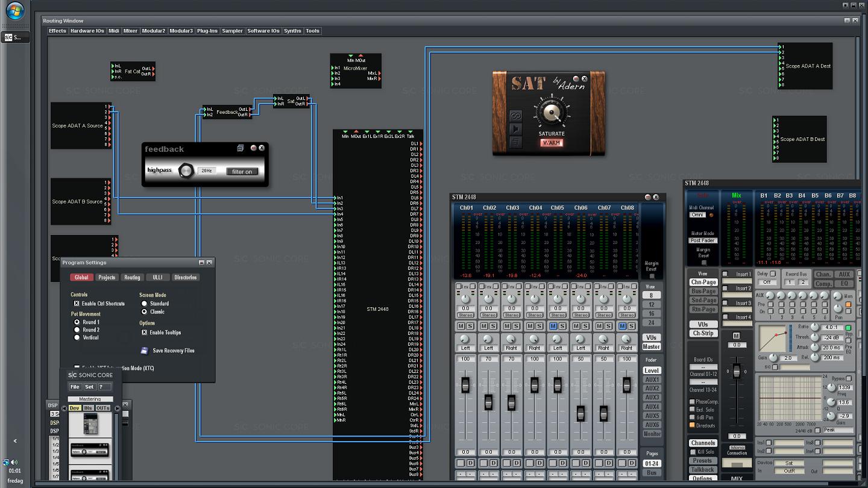
Task: Set mixer view to 12 channels
Action: pyautogui.click(x=652, y=305)
